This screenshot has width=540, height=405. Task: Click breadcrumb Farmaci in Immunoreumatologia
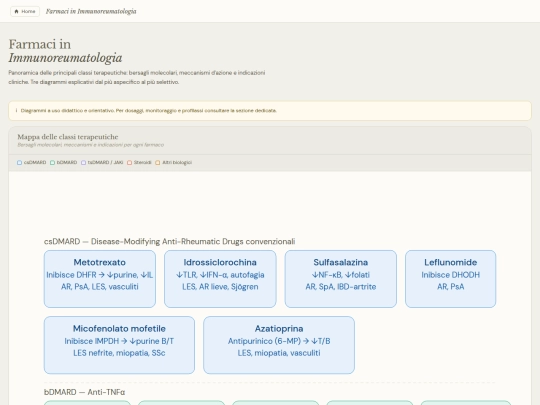click(91, 11)
